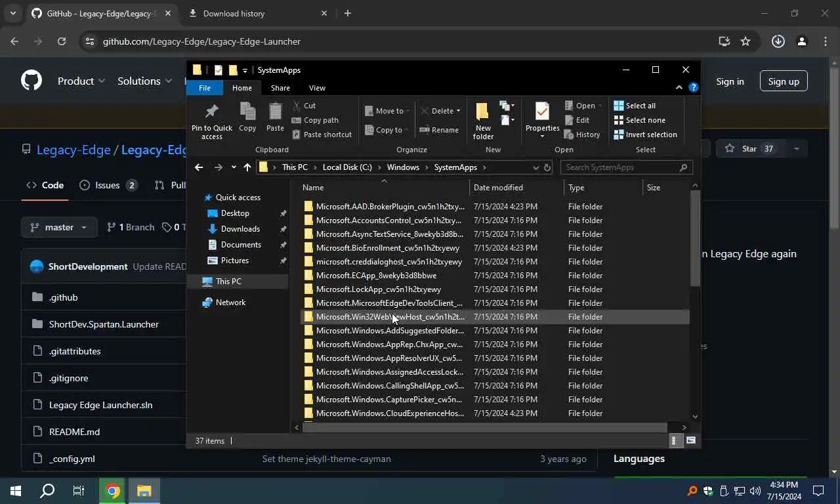Open Task View on taskbar
840x504 pixels.
(x=79, y=491)
